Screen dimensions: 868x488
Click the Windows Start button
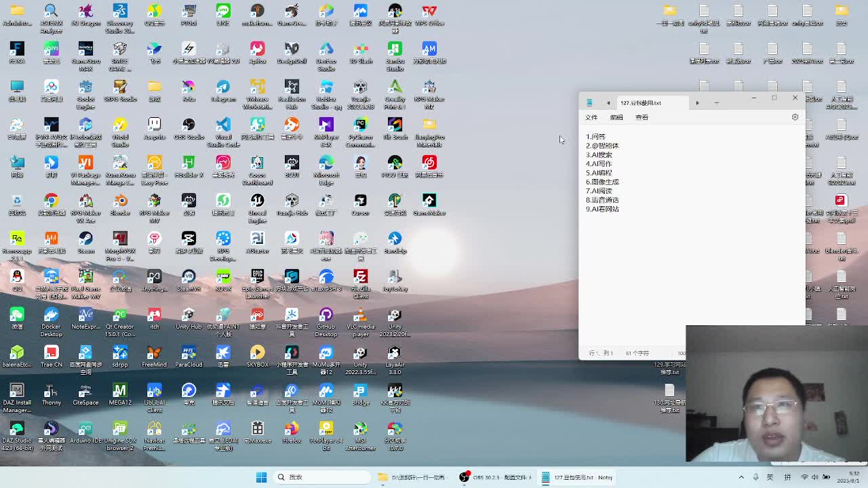click(261, 477)
